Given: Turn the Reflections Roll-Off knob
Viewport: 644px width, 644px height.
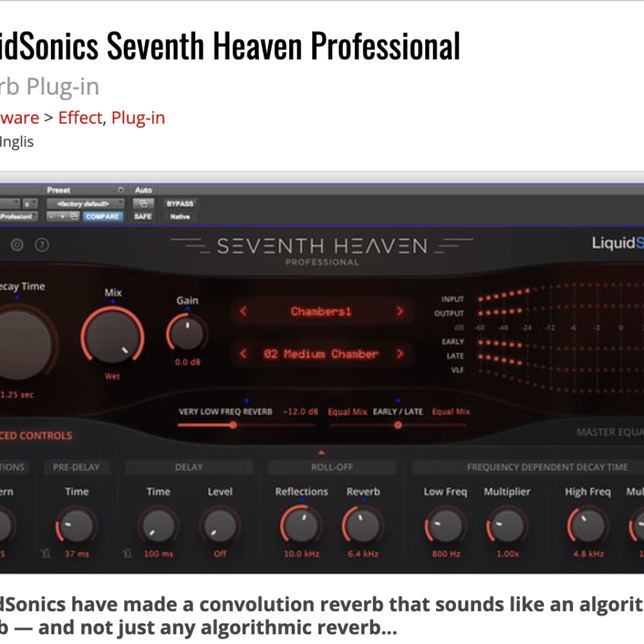Looking at the screenshot, I should coord(301,527).
